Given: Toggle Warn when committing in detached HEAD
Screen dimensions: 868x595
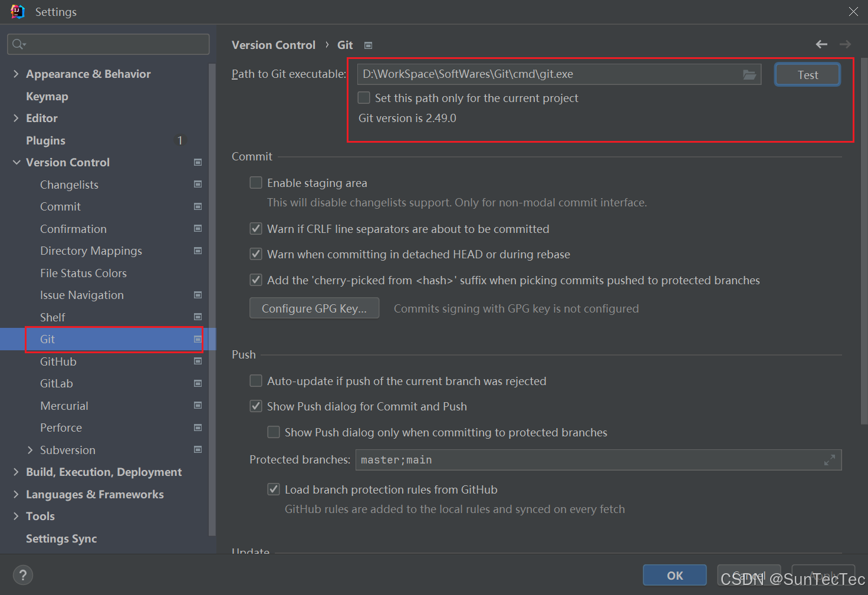Looking at the screenshot, I should click(256, 254).
